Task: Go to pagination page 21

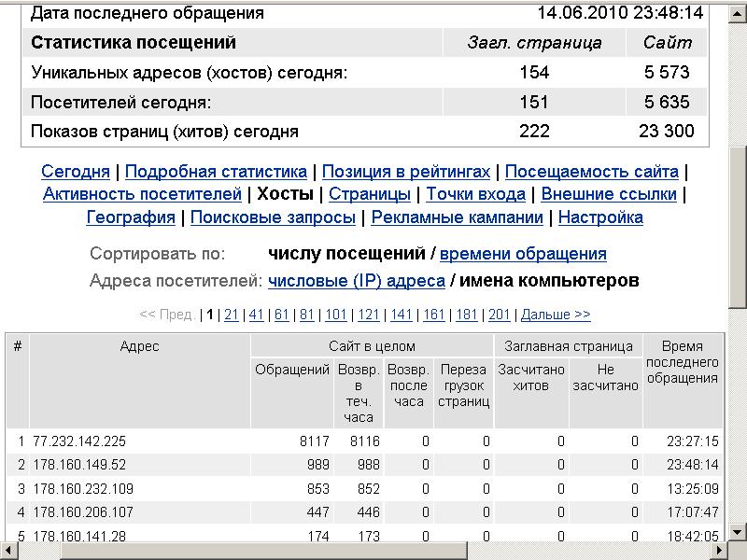Action: coord(231,315)
